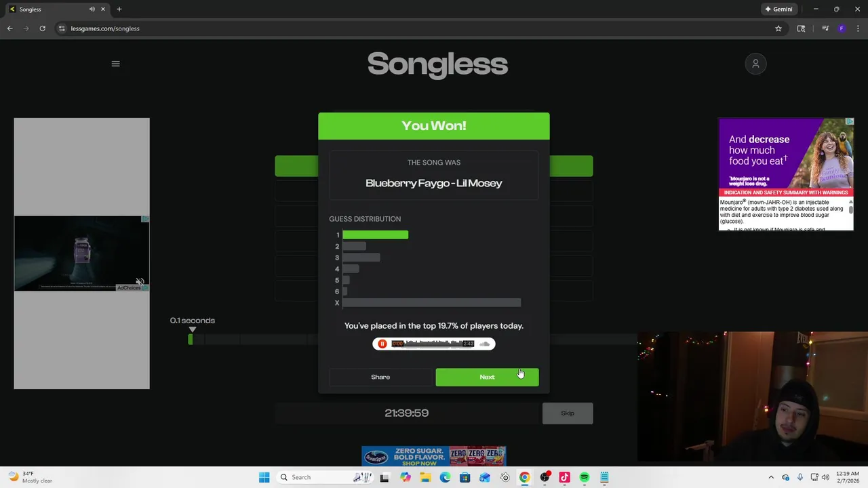Click the Share button

coord(380,377)
